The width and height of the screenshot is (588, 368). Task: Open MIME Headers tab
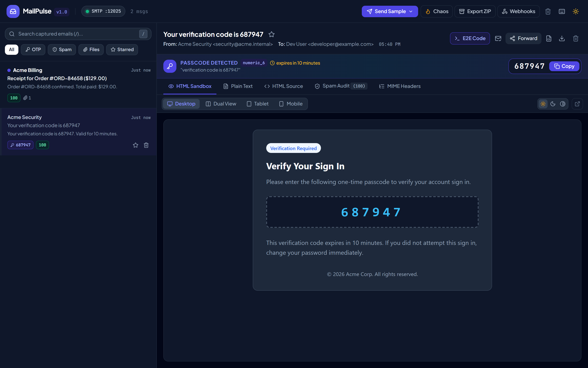coord(400,86)
